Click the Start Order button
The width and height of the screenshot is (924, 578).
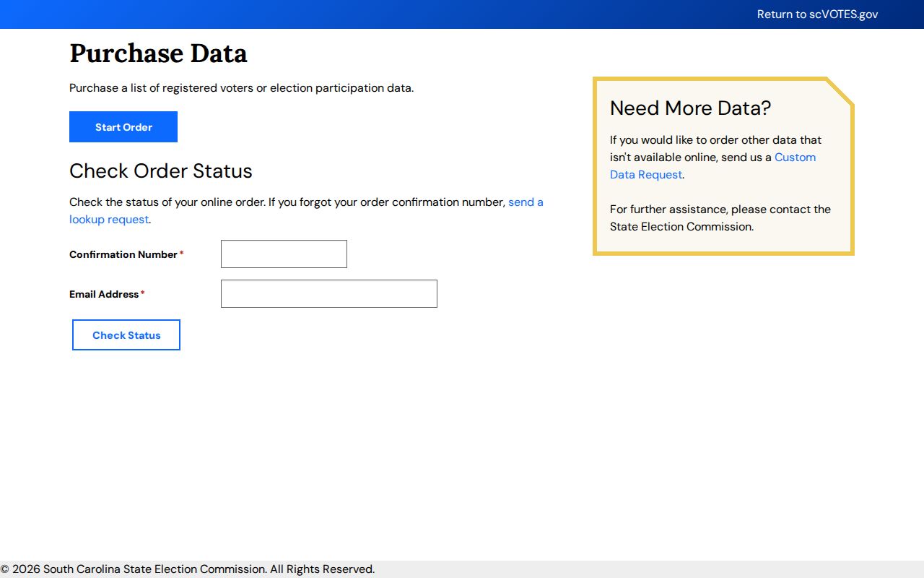[x=123, y=127]
